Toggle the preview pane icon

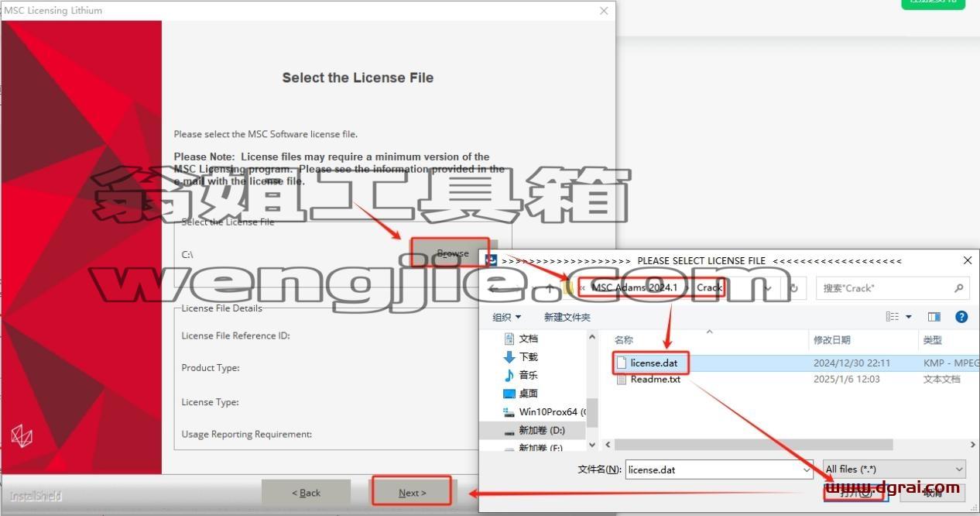click(934, 317)
